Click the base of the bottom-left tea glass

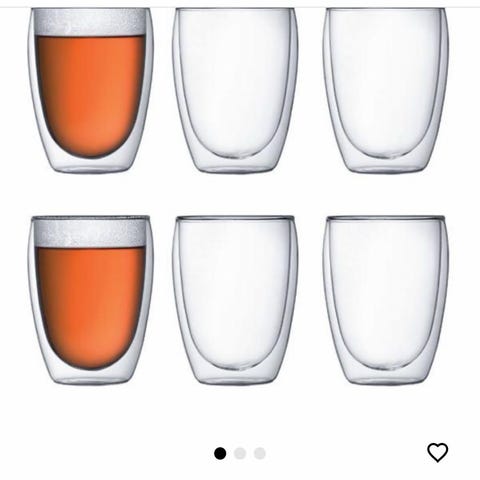(x=91, y=377)
